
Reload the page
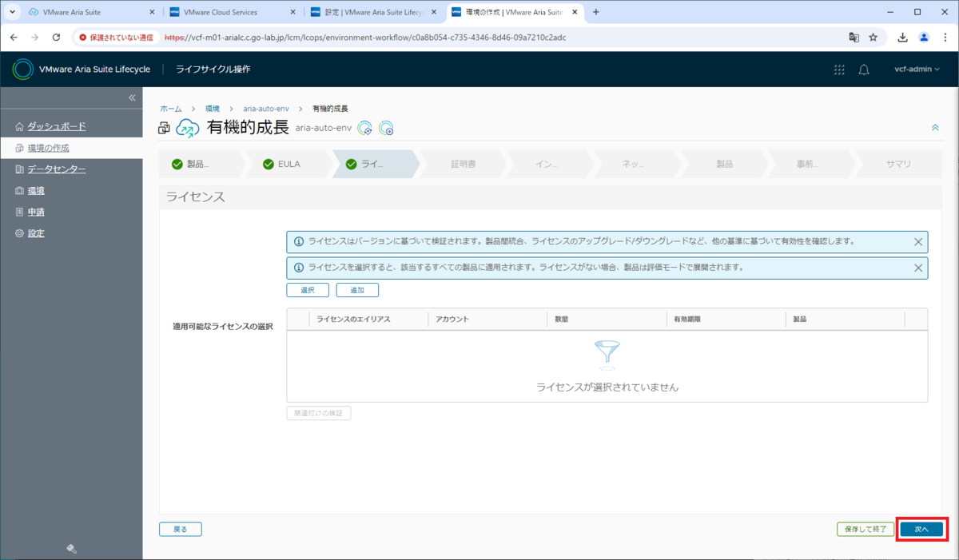(56, 38)
